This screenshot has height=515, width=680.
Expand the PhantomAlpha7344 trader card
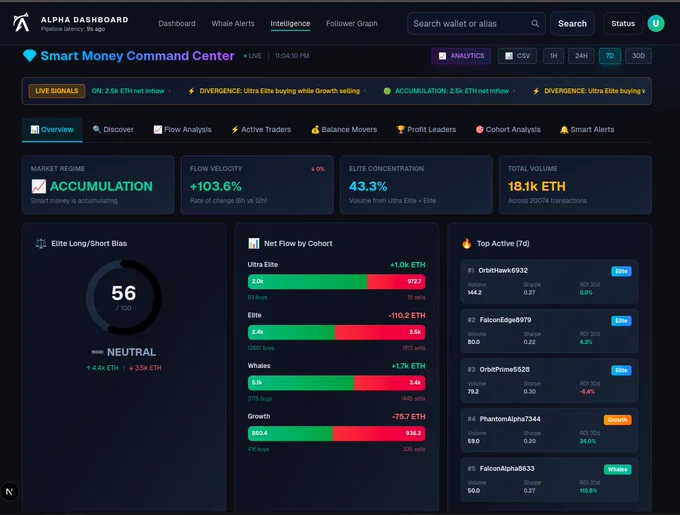point(549,429)
